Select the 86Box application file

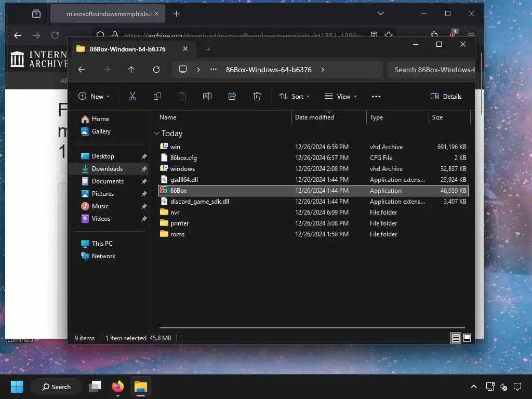coord(313,190)
